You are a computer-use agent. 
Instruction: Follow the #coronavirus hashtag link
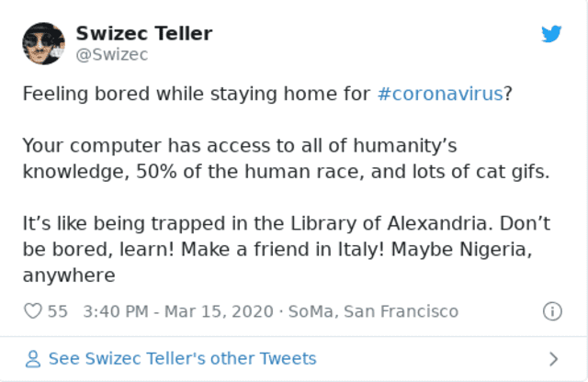pos(439,95)
